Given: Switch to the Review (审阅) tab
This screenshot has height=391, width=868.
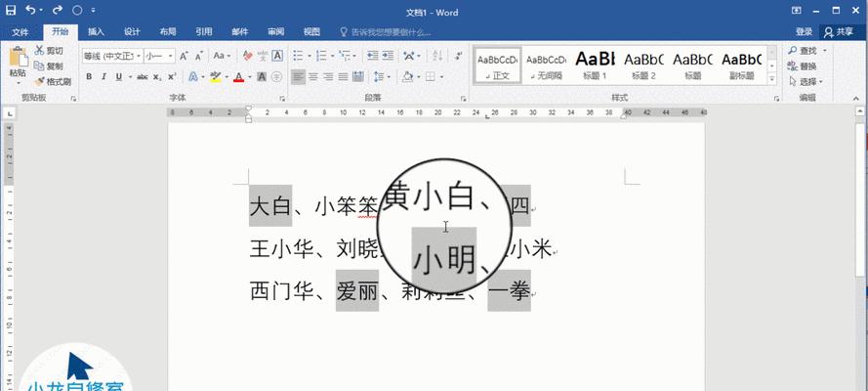Looking at the screenshot, I should [x=275, y=32].
